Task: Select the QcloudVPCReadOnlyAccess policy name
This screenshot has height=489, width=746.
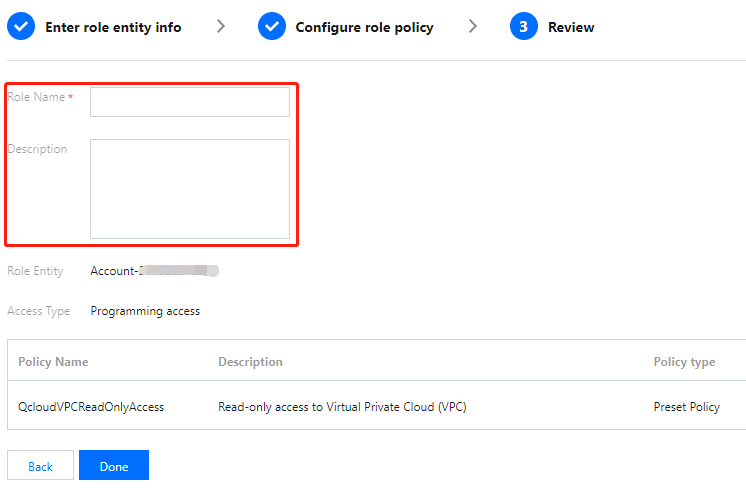Action: point(91,407)
